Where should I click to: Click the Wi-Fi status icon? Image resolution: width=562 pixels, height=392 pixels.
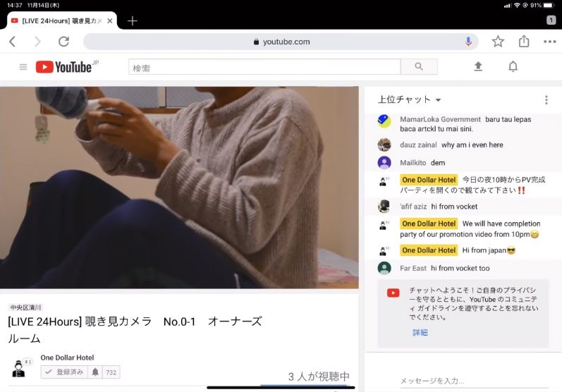click(x=517, y=6)
